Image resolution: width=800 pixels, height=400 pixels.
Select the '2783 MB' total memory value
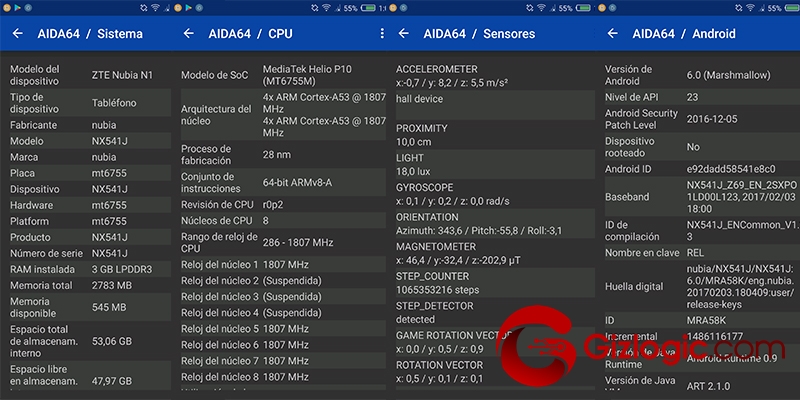point(113,285)
